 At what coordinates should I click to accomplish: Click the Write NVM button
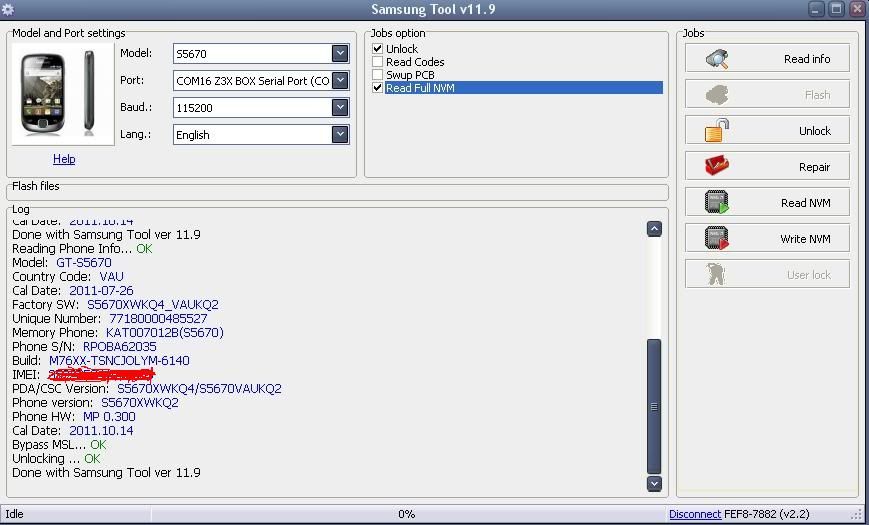(x=767, y=238)
